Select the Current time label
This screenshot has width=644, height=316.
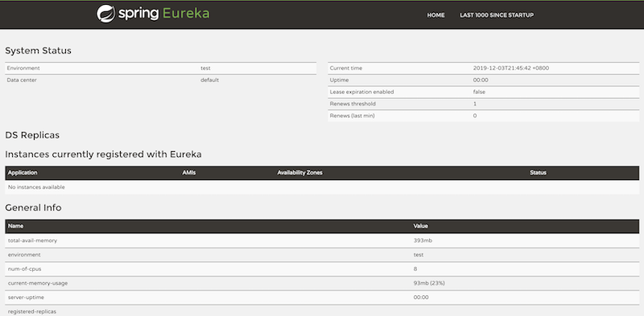click(x=346, y=68)
